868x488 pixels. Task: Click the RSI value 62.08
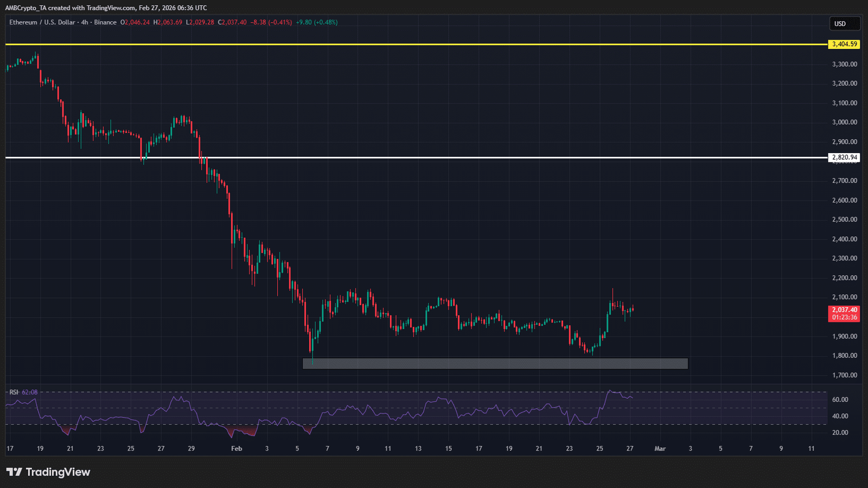tap(30, 392)
